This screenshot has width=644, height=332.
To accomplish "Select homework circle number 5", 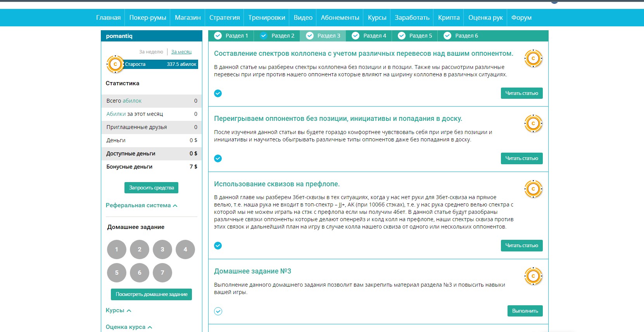I will (117, 273).
